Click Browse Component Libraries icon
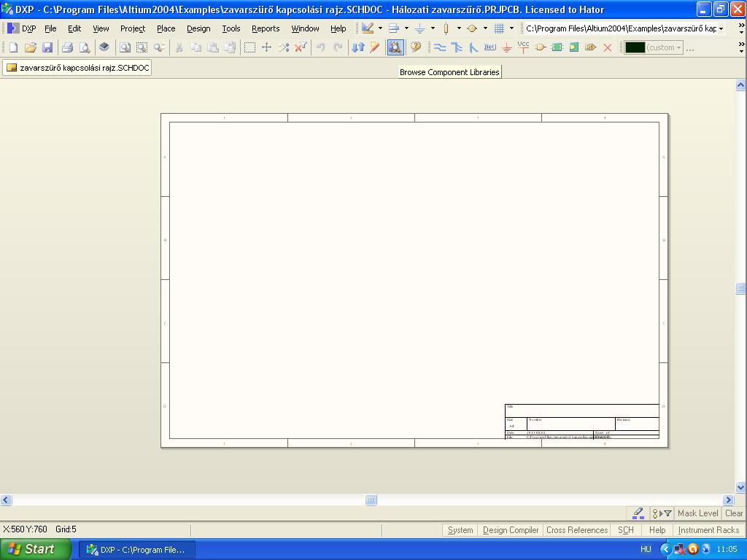This screenshot has height=560, width=747. click(x=395, y=47)
